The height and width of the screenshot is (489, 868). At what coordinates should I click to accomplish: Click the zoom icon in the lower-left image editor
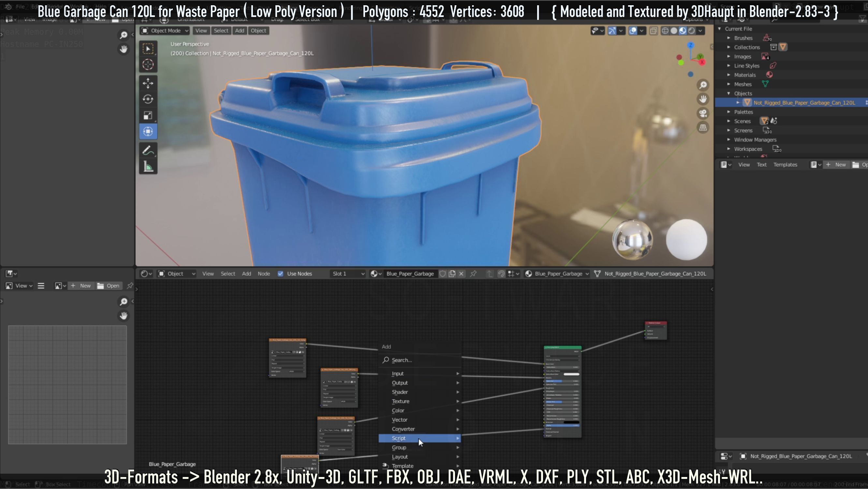[x=124, y=301]
